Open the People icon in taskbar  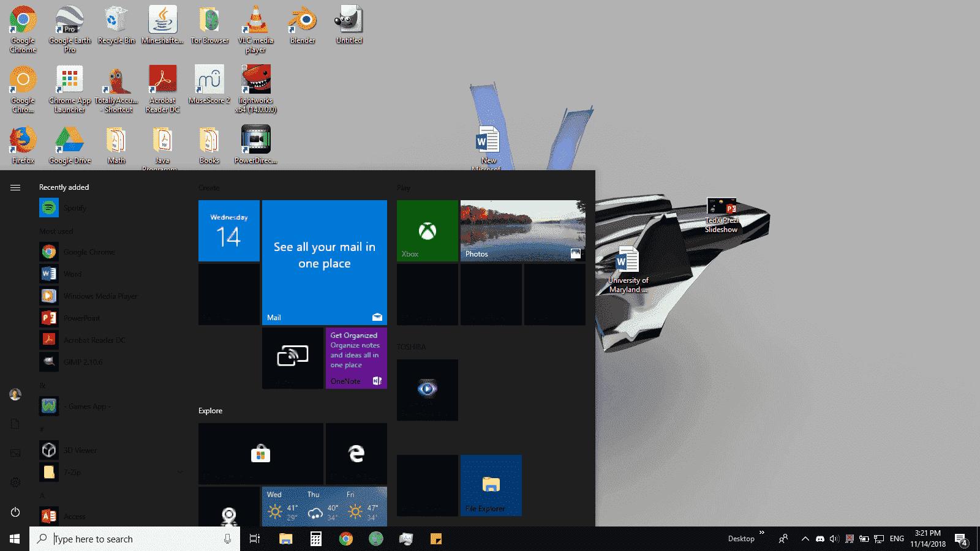click(783, 539)
